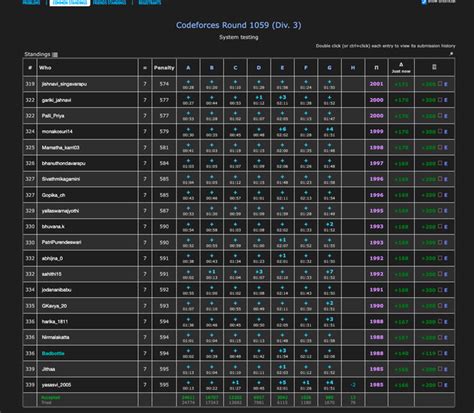
Task: Tick the checkbox in jodananibabu row
Action: (x=440, y=289)
